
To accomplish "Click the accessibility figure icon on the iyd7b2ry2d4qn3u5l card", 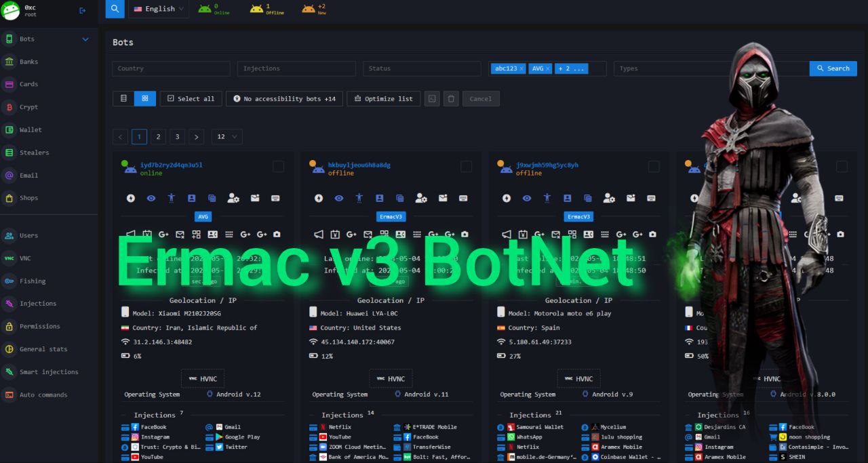I will pos(172,198).
